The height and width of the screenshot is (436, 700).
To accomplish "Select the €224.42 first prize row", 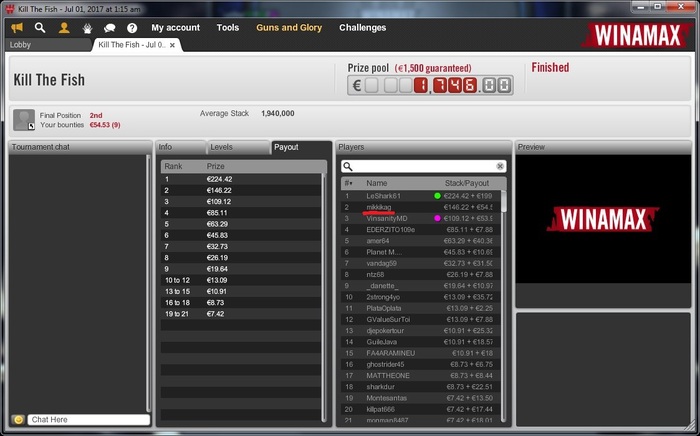I will [241, 179].
